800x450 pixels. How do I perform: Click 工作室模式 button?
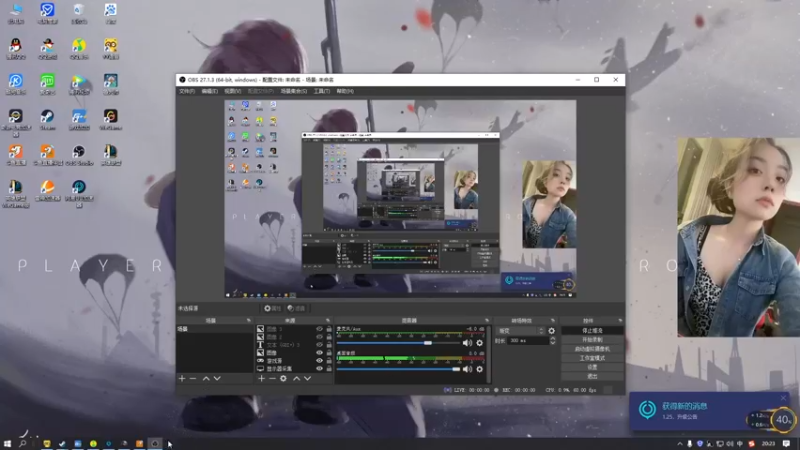point(592,358)
